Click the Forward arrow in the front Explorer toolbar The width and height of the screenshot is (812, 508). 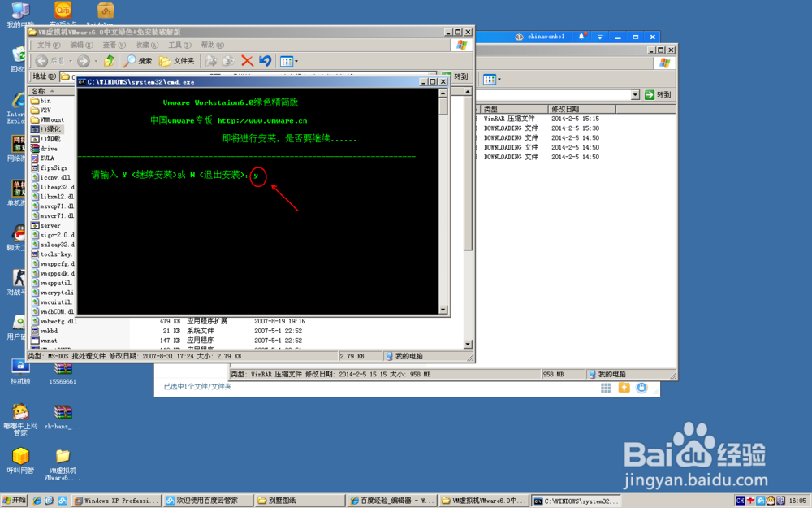point(84,61)
